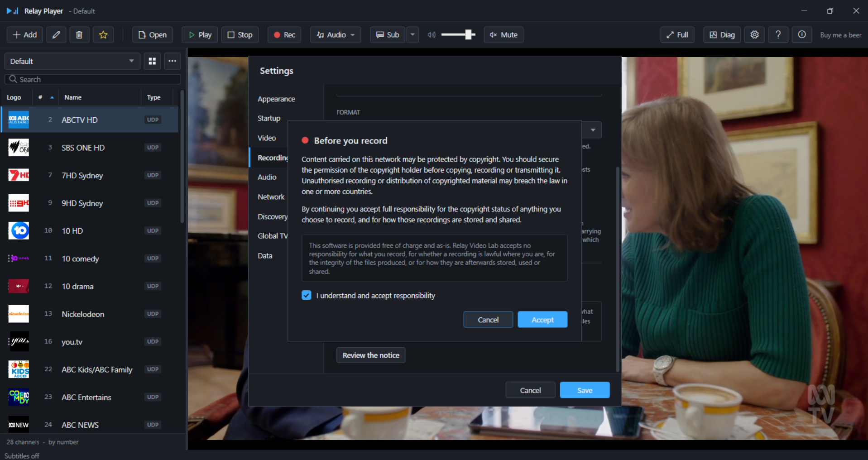Adjust the volume slider handle

point(469,34)
